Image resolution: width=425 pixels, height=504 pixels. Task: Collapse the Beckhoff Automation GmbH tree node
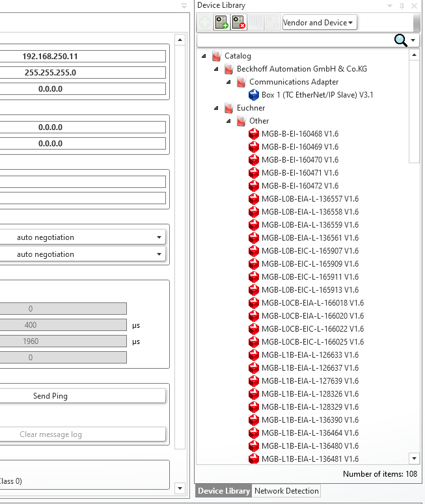click(217, 69)
